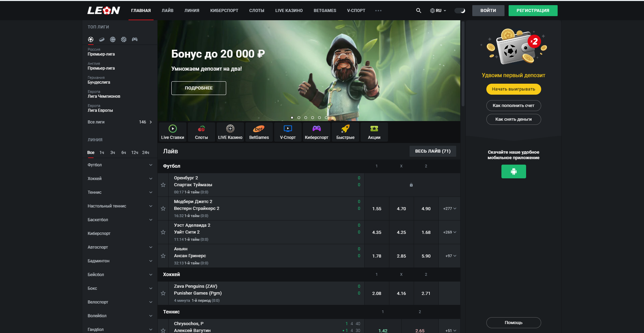Open the КИБЕРСПОРТ tab

point(224,10)
